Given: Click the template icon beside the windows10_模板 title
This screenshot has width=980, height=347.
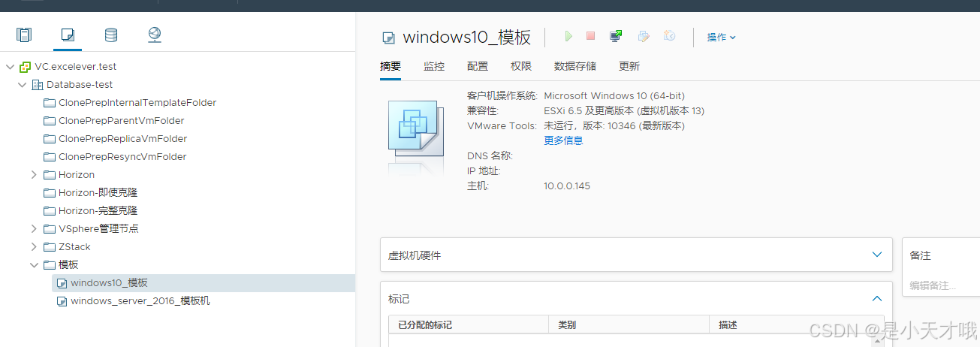Looking at the screenshot, I should [388, 38].
